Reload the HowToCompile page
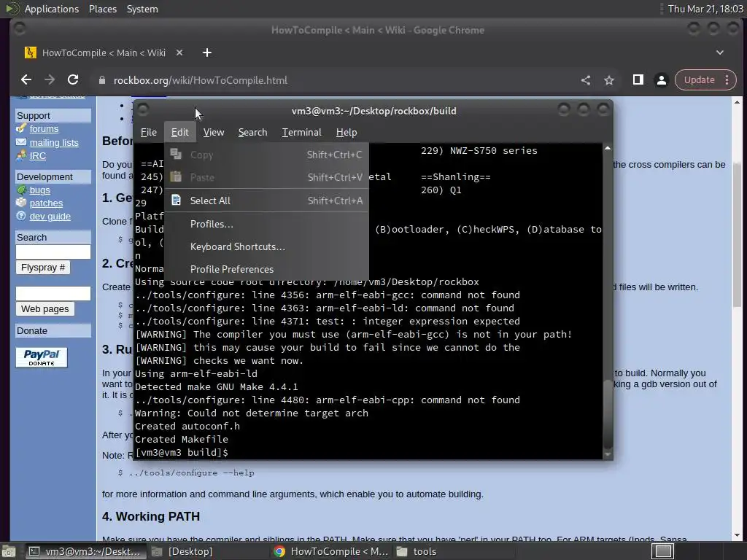Image resolution: width=747 pixels, height=560 pixels. pyautogui.click(x=73, y=80)
